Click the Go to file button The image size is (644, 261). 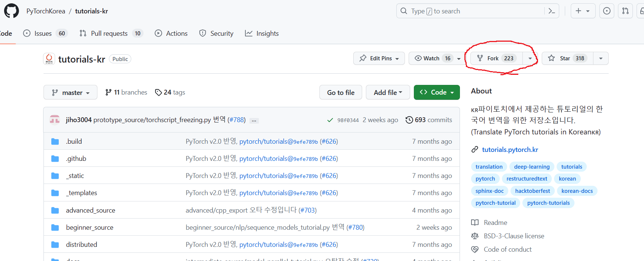pyautogui.click(x=341, y=92)
